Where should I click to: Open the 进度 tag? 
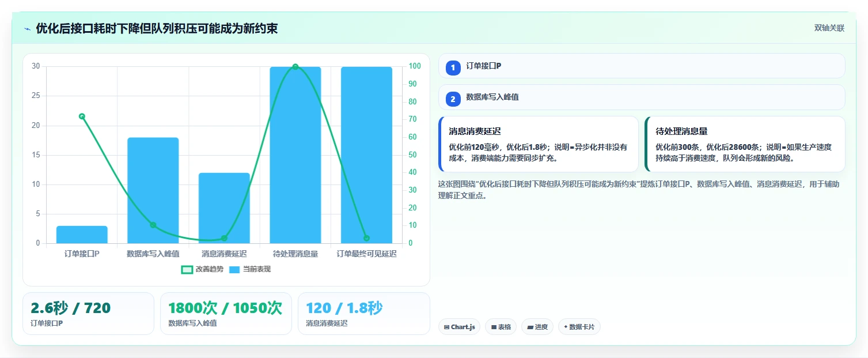[537, 327]
